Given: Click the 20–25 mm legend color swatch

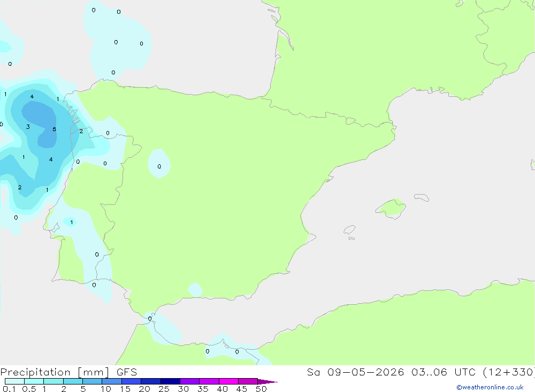Looking at the screenshot, I should (150, 381).
